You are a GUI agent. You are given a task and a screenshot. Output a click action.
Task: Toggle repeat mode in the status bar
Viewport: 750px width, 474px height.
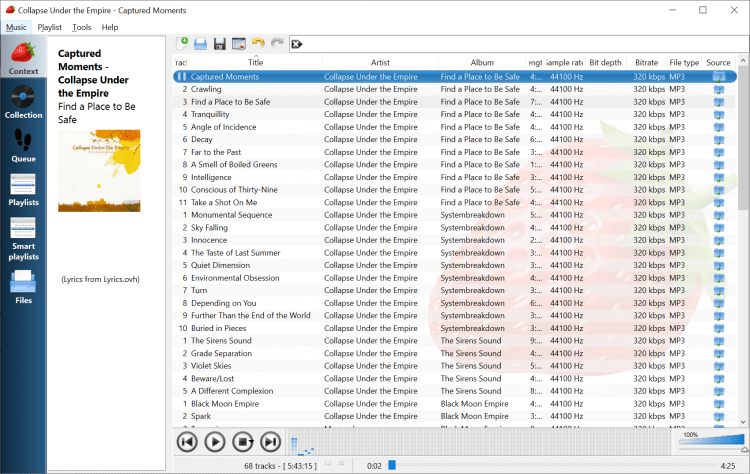point(328,463)
